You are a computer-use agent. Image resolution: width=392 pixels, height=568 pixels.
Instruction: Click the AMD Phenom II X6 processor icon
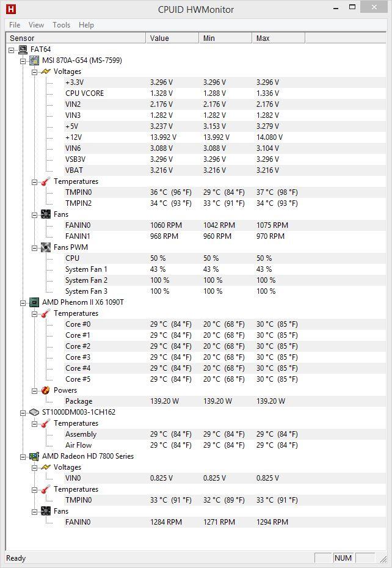[x=34, y=302]
